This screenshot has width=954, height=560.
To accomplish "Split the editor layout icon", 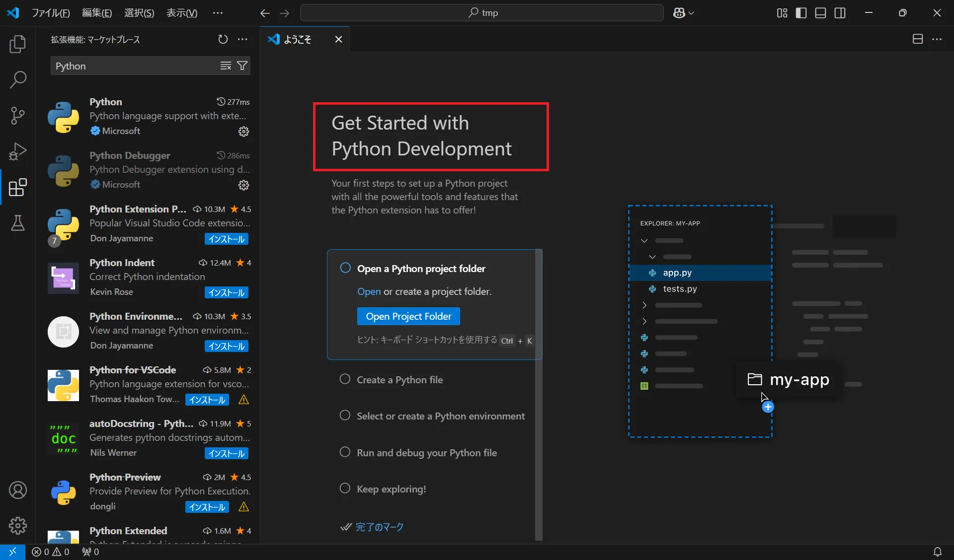I will (x=918, y=39).
